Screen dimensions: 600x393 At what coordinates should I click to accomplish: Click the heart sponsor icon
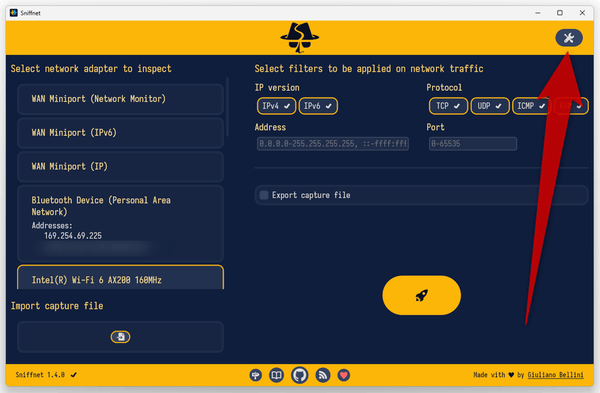(344, 375)
